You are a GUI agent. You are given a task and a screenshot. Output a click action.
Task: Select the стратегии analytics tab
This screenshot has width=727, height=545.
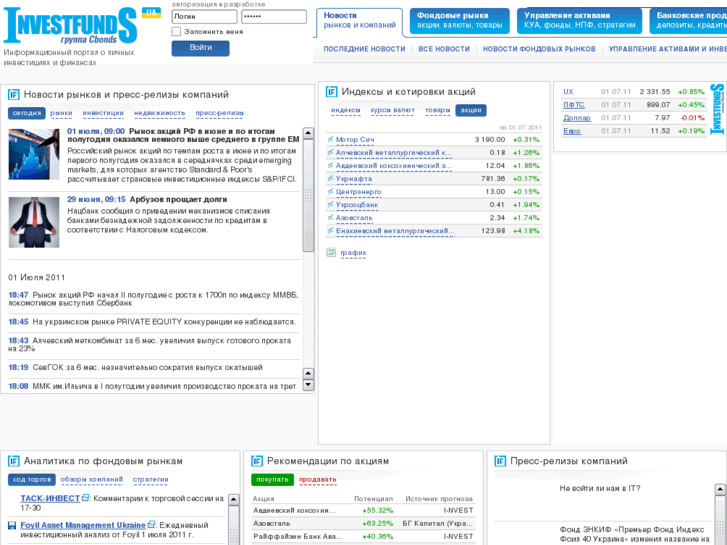coord(151,479)
